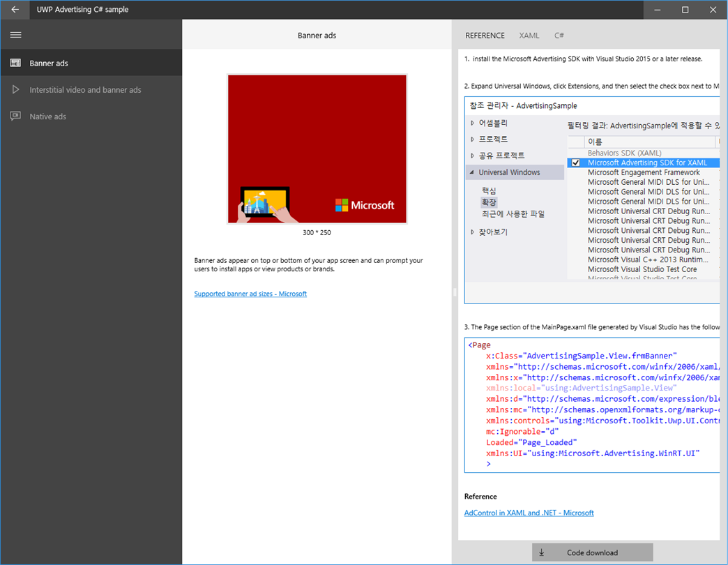Click the 300 * 250 size label
This screenshot has height=565, width=728.
(x=317, y=232)
